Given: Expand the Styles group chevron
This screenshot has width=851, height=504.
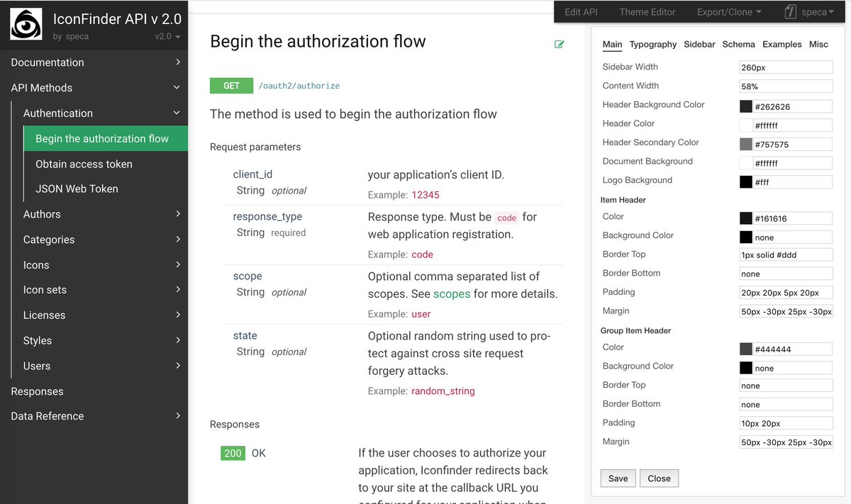Looking at the screenshot, I should (x=177, y=340).
